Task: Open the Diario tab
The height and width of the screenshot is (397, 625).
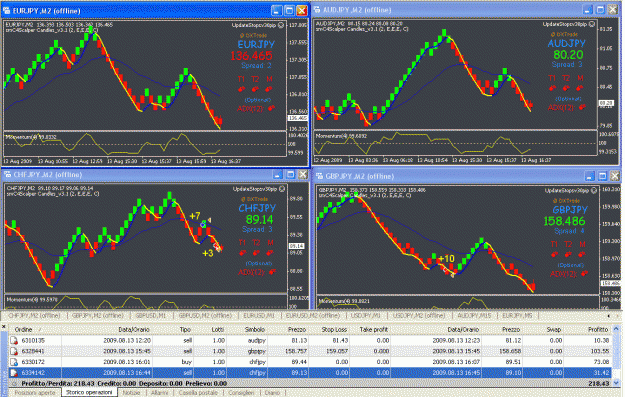Action: click(272, 393)
